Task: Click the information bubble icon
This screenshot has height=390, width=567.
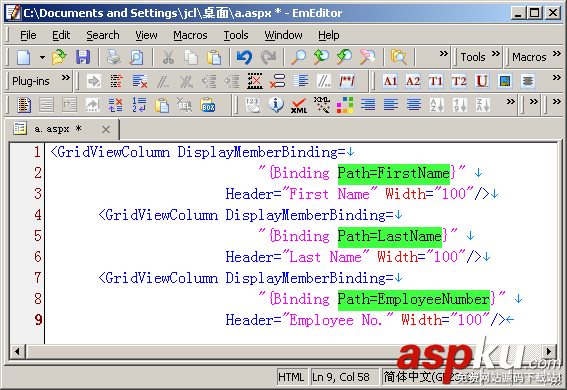Action: [276, 105]
